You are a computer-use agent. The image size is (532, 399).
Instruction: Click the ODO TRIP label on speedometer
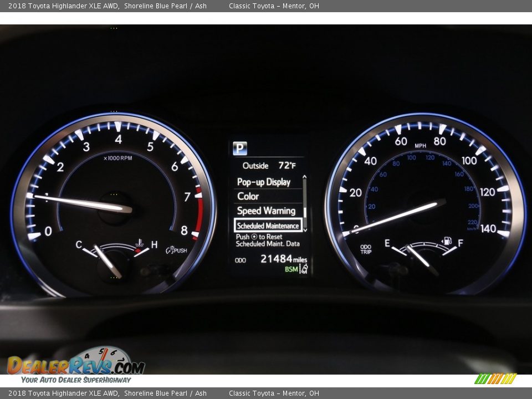366,249
